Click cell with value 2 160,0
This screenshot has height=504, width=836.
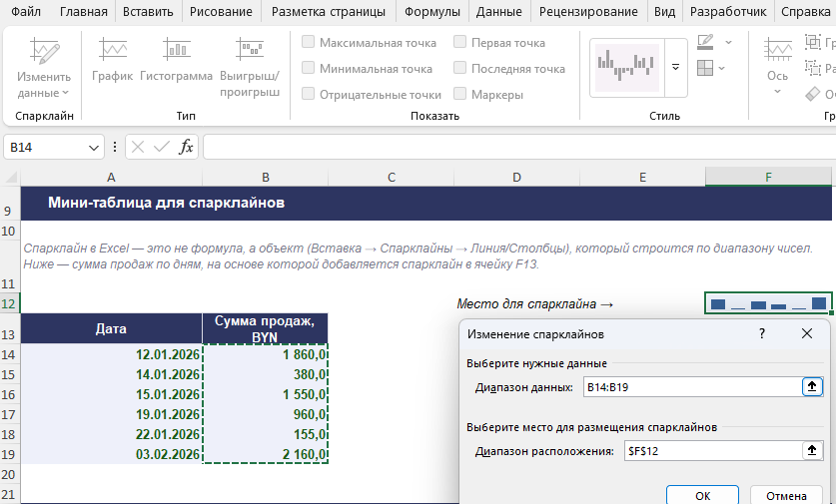pos(265,454)
